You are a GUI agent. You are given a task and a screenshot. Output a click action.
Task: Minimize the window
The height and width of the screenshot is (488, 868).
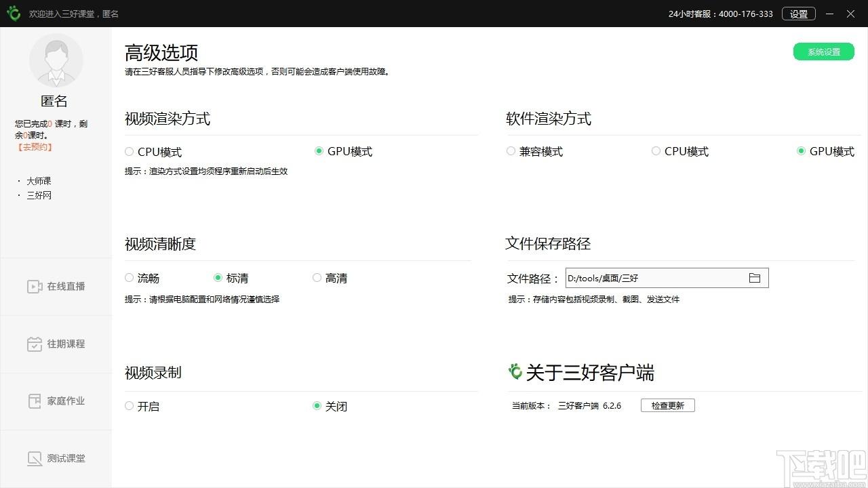(x=830, y=14)
